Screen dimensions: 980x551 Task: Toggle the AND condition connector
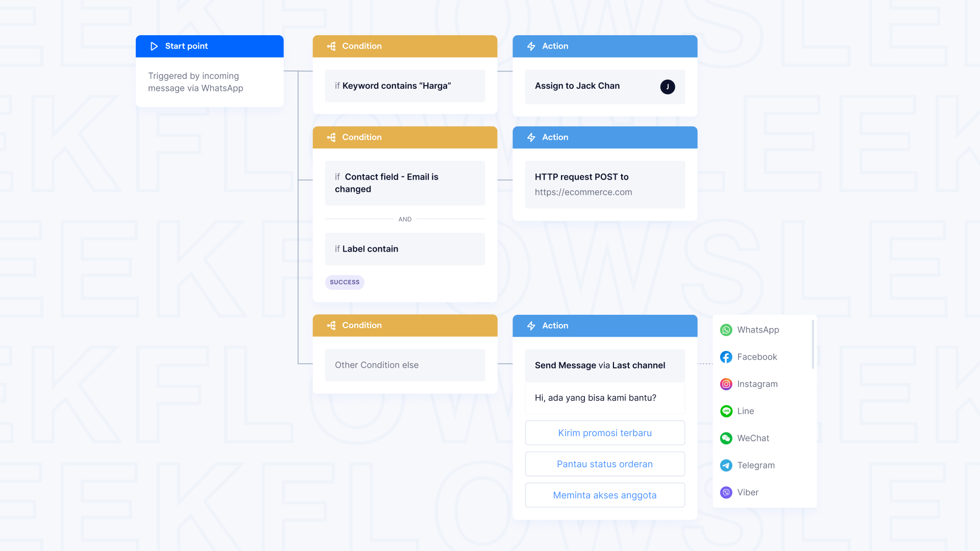point(405,219)
